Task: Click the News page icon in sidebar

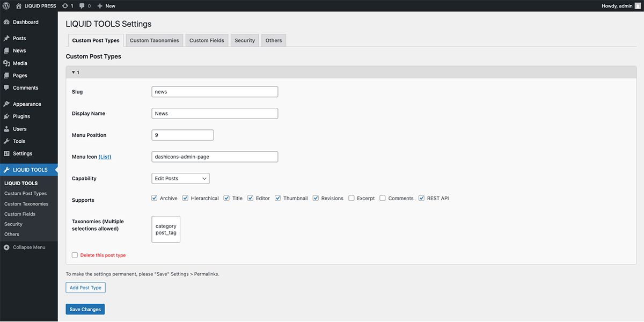Action: 6,50
